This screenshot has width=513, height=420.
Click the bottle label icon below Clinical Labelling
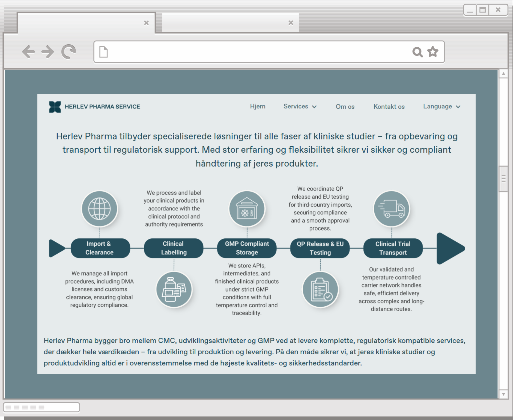[x=174, y=289]
